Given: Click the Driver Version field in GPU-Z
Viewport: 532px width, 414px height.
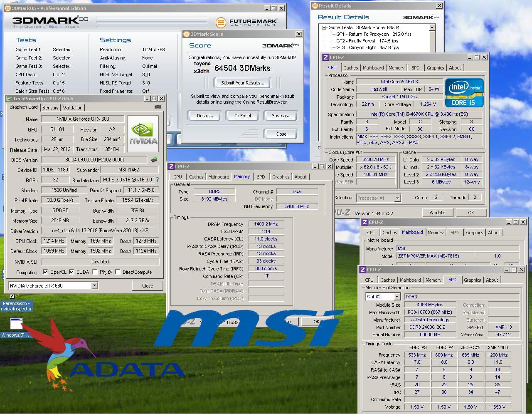Looking at the screenshot, I should click(100, 231).
